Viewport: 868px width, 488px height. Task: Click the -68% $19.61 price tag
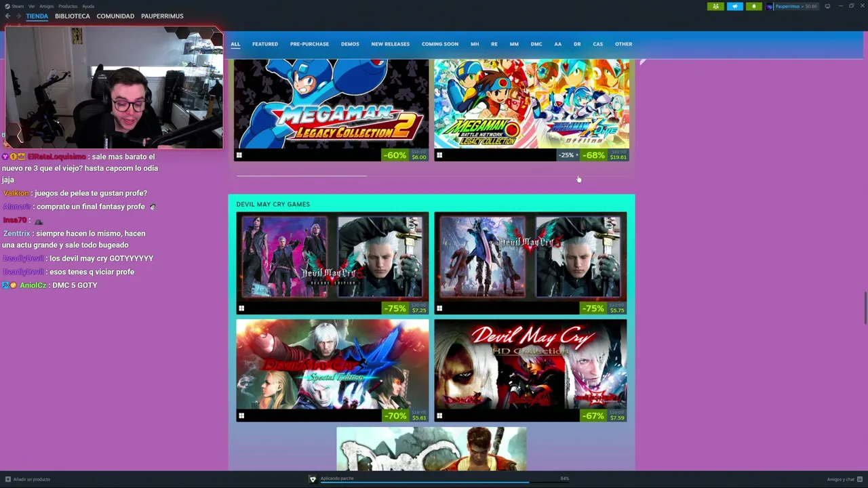tap(604, 155)
